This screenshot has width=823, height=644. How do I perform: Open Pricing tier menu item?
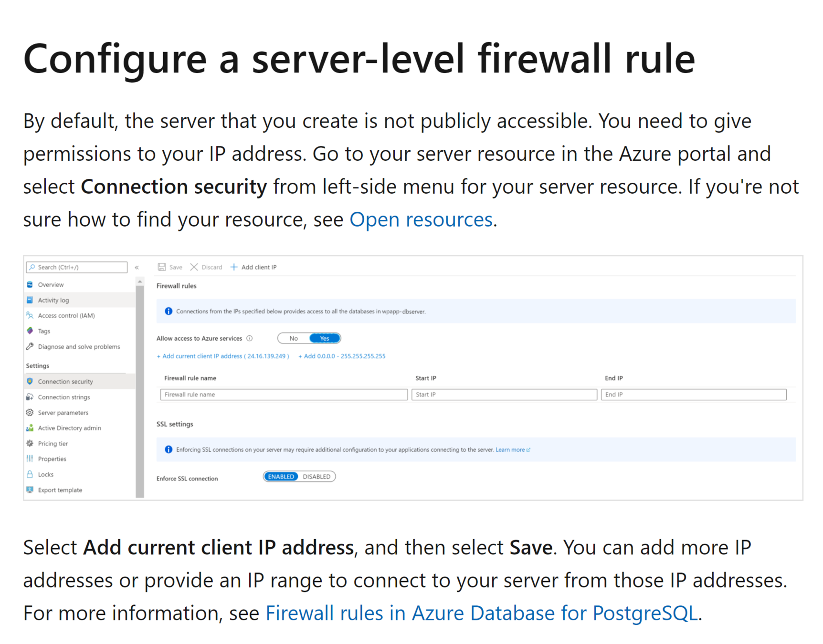(x=80, y=443)
